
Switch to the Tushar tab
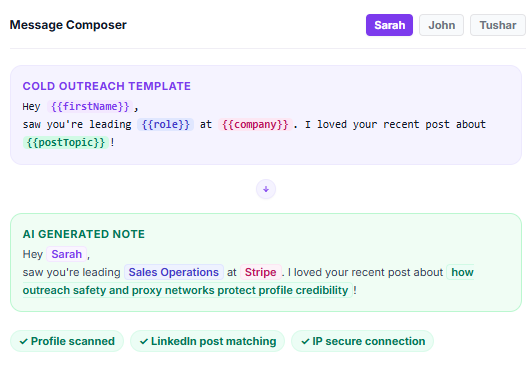(498, 25)
